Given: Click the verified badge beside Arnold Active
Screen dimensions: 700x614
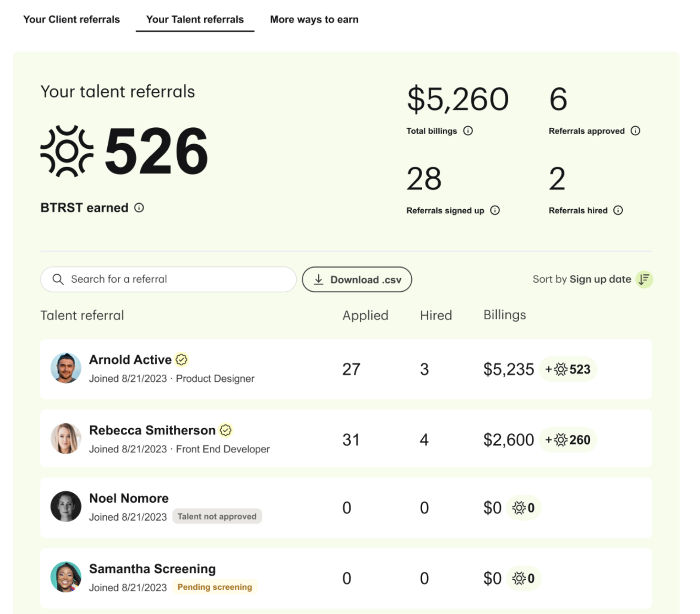Looking at the screenshot, I should [x=181, y=359].
